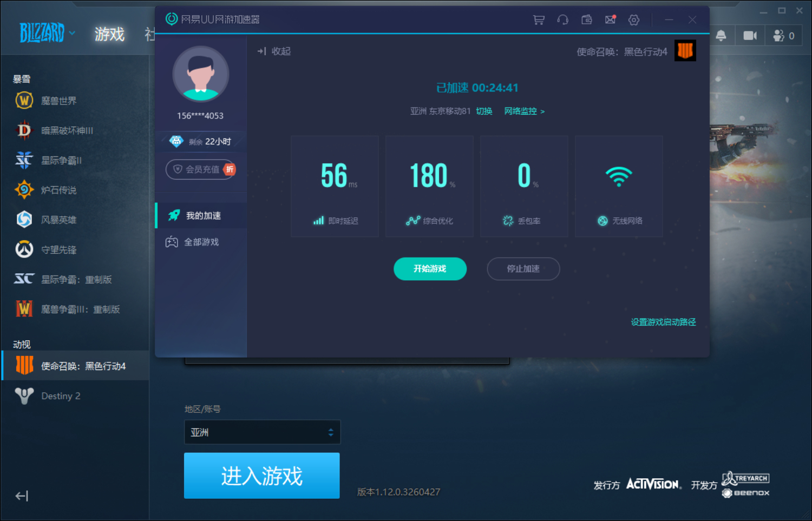
Task: Open the Blizzard logo menu
Action: pyautogui.click(x=47, y=33)
